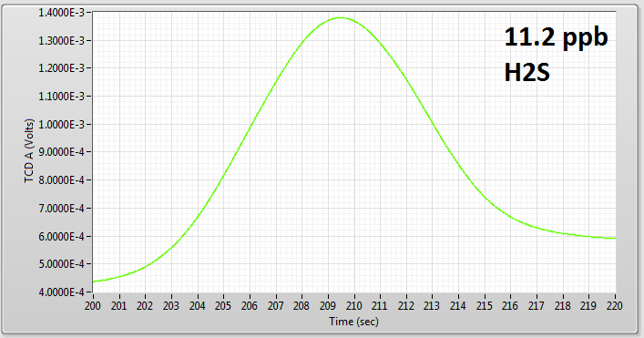This screenshot has height=338, width=644.
Task: Click the 202 tick label on time axis
Action: [x=145, y=306]
